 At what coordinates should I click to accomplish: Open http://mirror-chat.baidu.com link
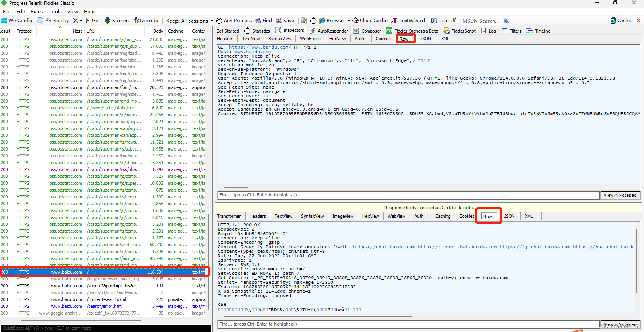pos(457,247)
